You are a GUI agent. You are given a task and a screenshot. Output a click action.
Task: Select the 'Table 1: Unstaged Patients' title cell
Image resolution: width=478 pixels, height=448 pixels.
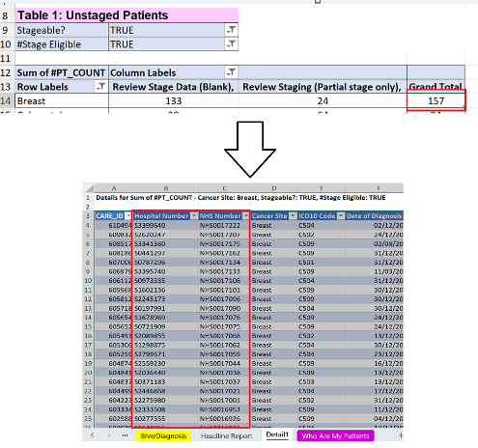pyautogui.click(x=127, y=15)
